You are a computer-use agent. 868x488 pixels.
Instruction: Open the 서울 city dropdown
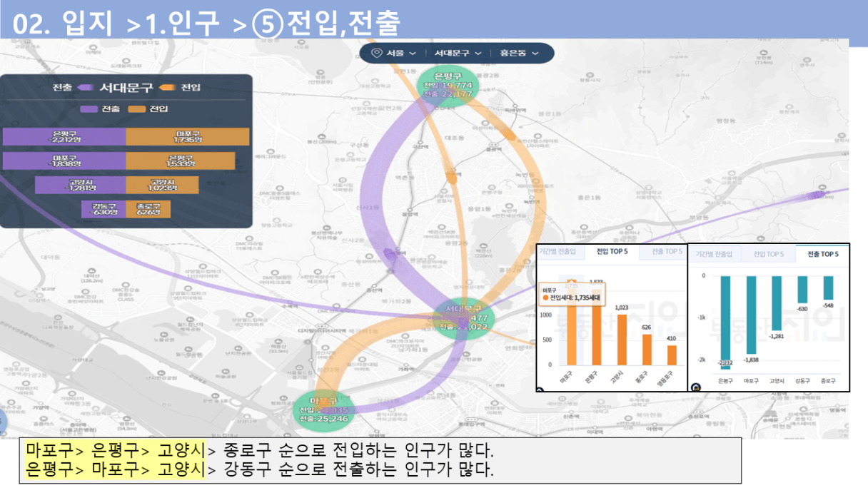click(x=401, y=54)
